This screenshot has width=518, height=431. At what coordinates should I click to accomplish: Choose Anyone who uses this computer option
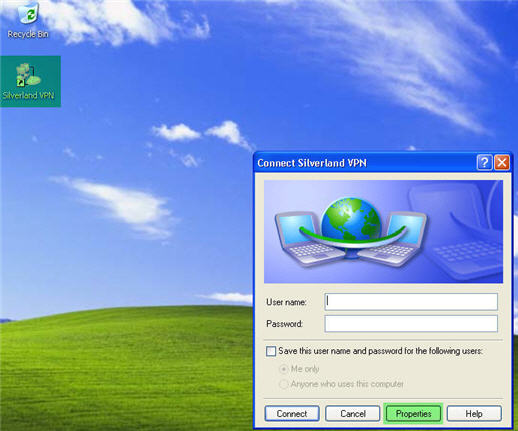tap(283, 384)
